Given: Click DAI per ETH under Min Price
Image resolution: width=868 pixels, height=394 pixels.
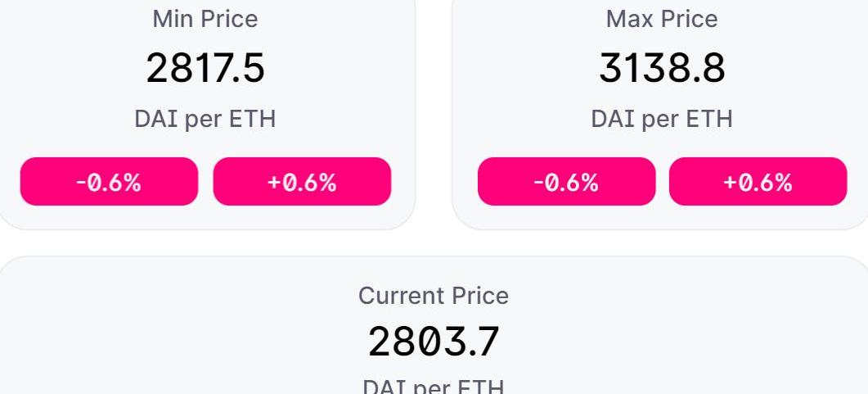Looking at the screenshot, I should 205,119.
